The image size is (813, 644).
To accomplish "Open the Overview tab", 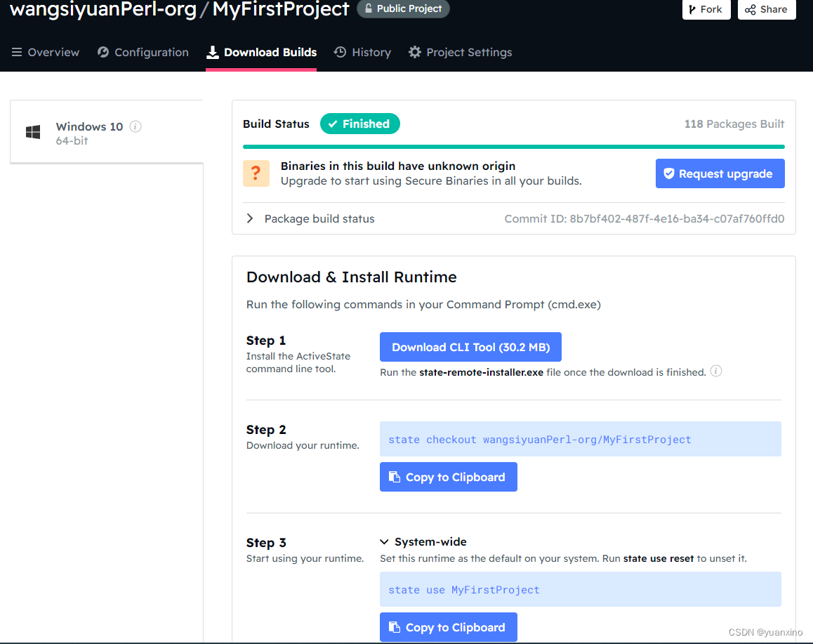I will (x=46, y=52).
